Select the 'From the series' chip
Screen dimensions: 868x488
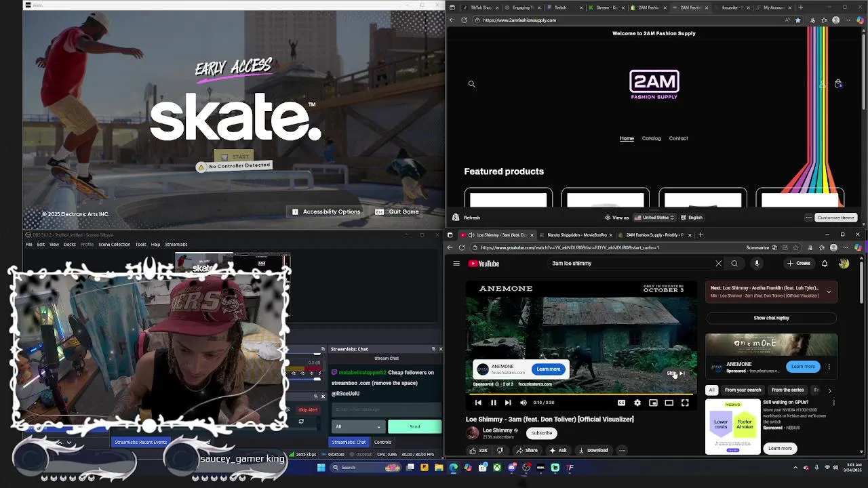(x=787, y=390)
